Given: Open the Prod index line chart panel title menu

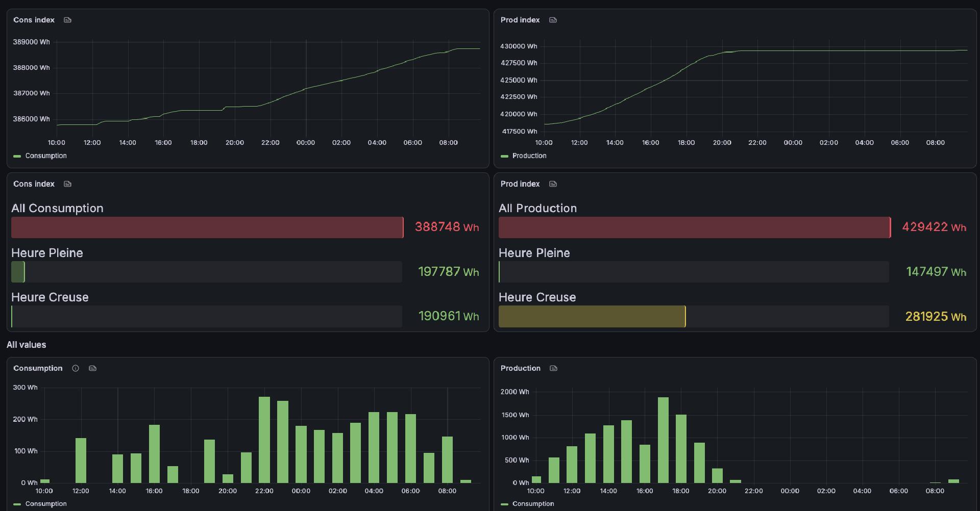Looking at the screenshot, I should [x=520, y=20].
